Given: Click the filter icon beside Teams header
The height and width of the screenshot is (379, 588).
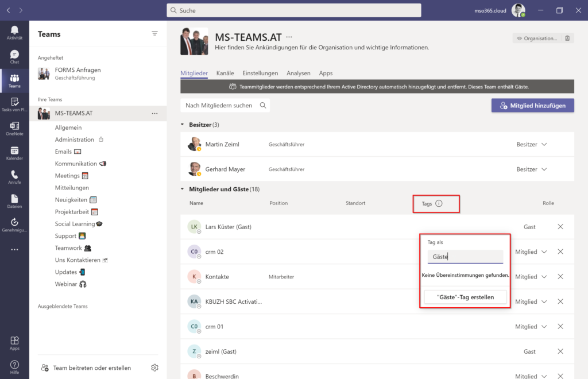Looking at the screenshot, I should tap(154, 33).
